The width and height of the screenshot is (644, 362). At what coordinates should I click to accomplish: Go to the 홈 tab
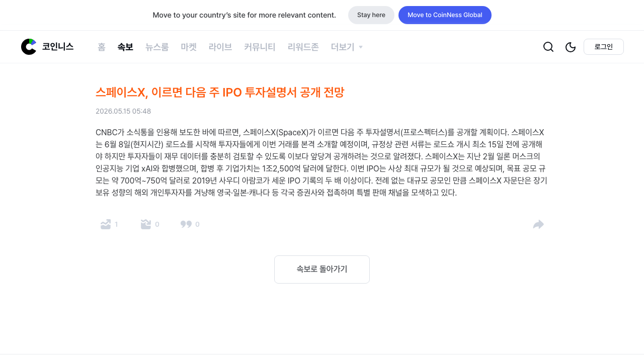click(x=102, y=47)
